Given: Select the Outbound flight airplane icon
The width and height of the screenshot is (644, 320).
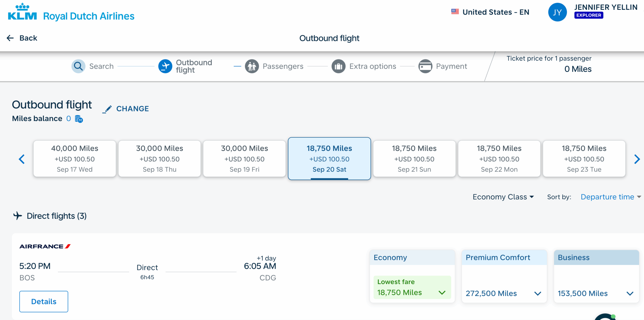Looking at the screenshot, I should point(166,66).
